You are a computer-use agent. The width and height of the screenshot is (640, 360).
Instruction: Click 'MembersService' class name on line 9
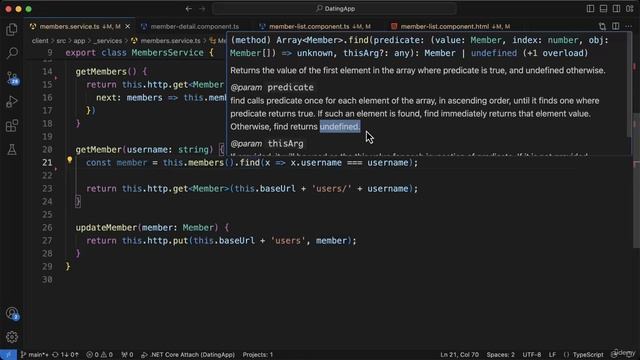[167, 53]
